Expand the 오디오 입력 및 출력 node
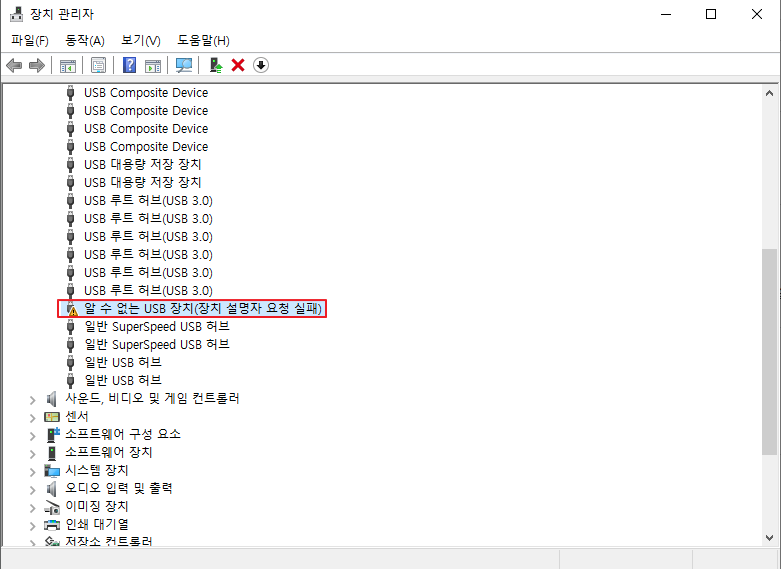781x569 pixels. pos(33,489)
